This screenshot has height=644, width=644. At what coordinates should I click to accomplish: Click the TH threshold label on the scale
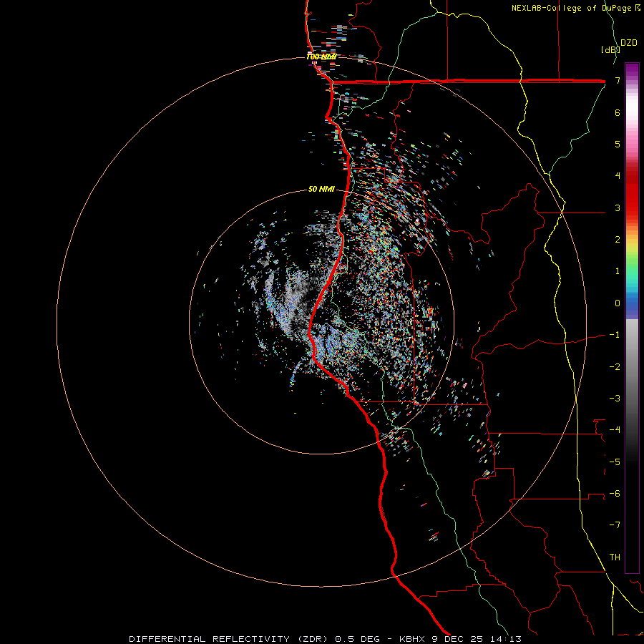pyautogui.click(x=615, y=557)
